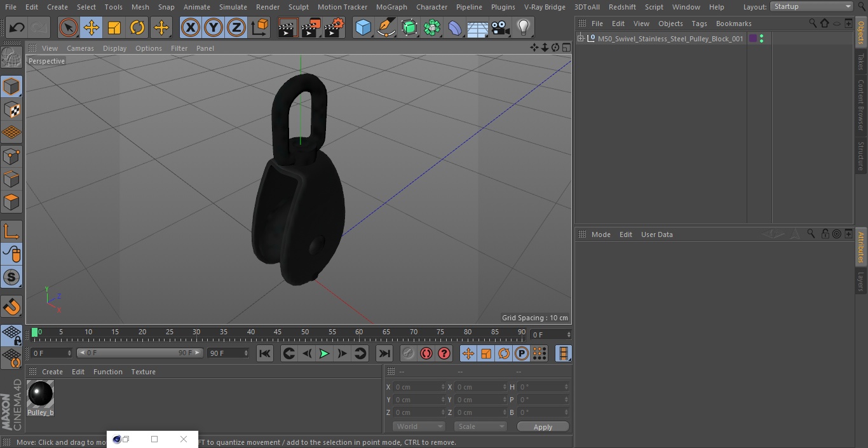Viewport: 868px width, 448px height.
Task: Switch to Polygons mode
Action: tap(11, 202)
